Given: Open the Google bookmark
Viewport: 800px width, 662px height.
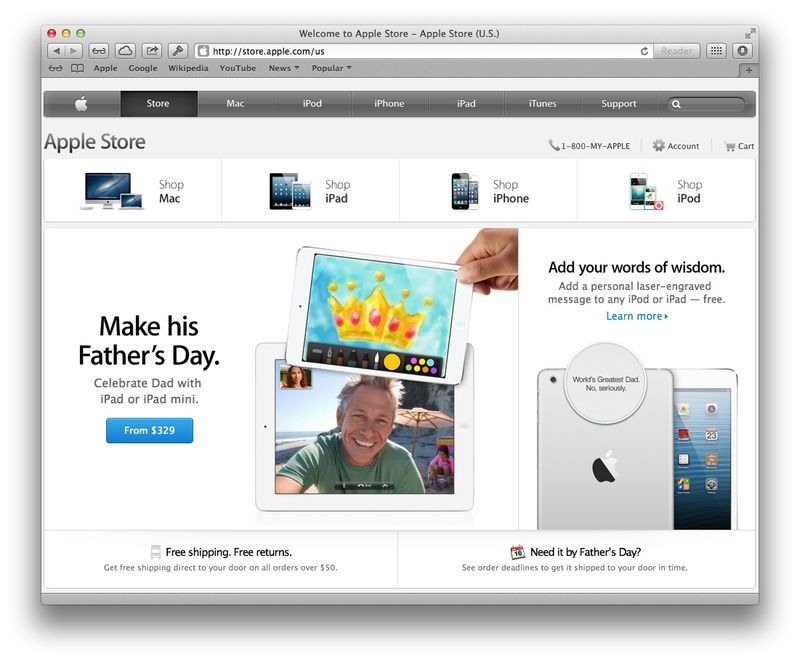Looking at the screenshot, I should (x=143, y=68).
